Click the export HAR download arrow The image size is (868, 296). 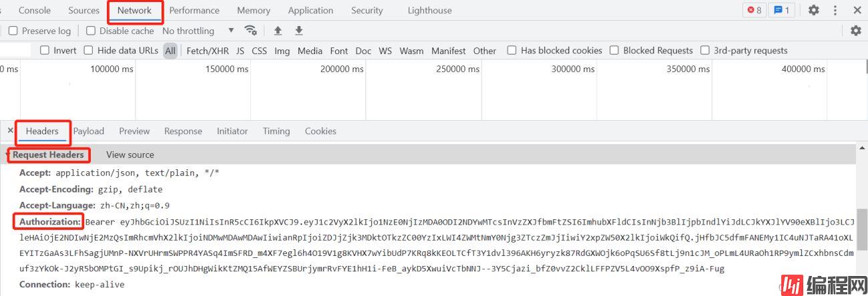(x=299, y=31)
